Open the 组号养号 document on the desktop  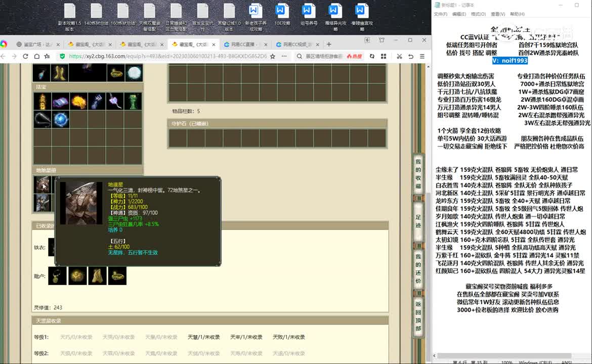pos(309,15)
